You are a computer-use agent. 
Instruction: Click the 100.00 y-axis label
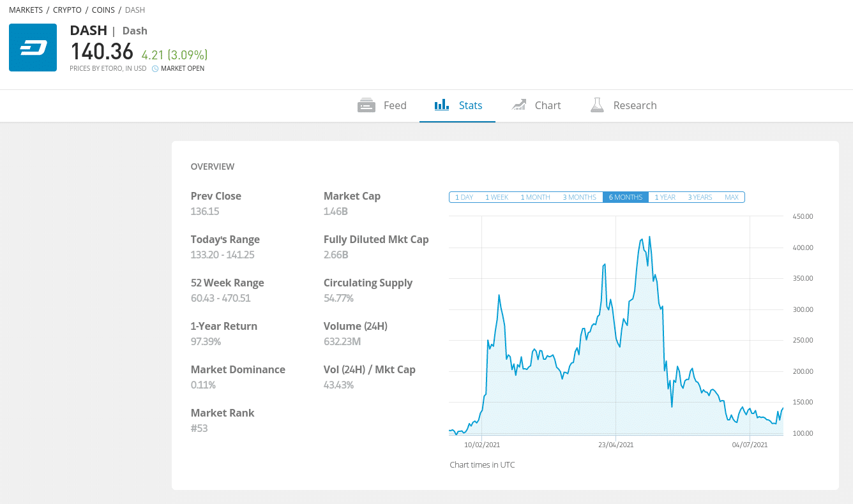point(803,433)
